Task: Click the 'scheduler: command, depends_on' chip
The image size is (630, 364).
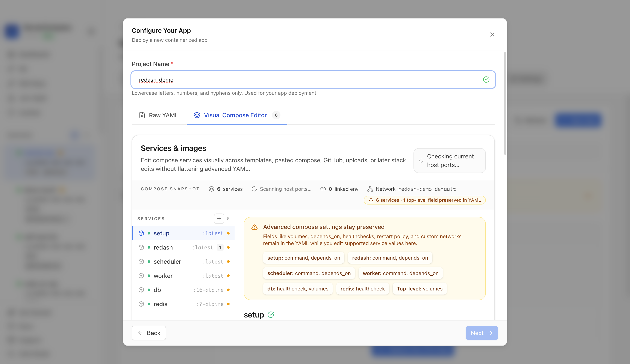Action: tap(309, 273)
